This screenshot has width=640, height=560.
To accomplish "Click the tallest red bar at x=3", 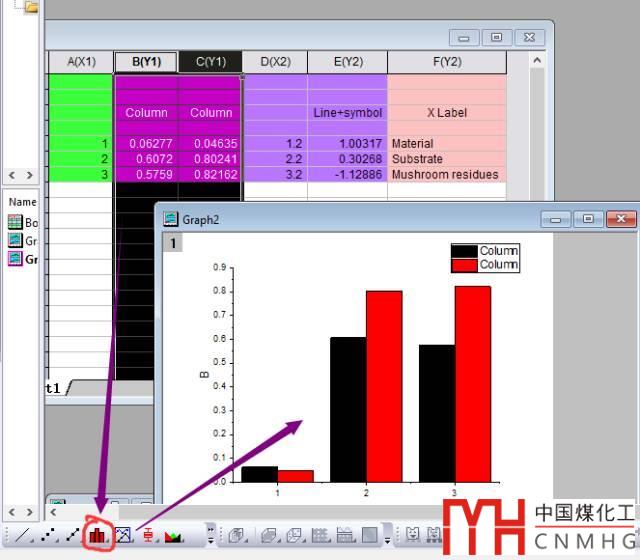I will pyautogui.click(x=473, y=384).
